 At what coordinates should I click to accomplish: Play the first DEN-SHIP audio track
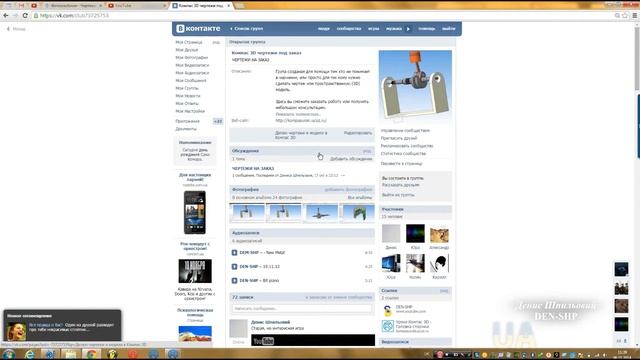pos(234,253)
